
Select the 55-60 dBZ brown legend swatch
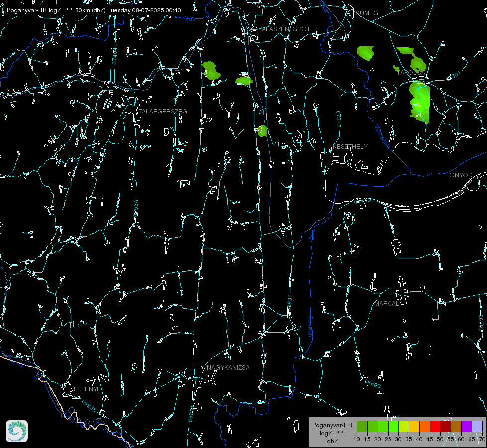pyautogui.click(x=456, y=426)
